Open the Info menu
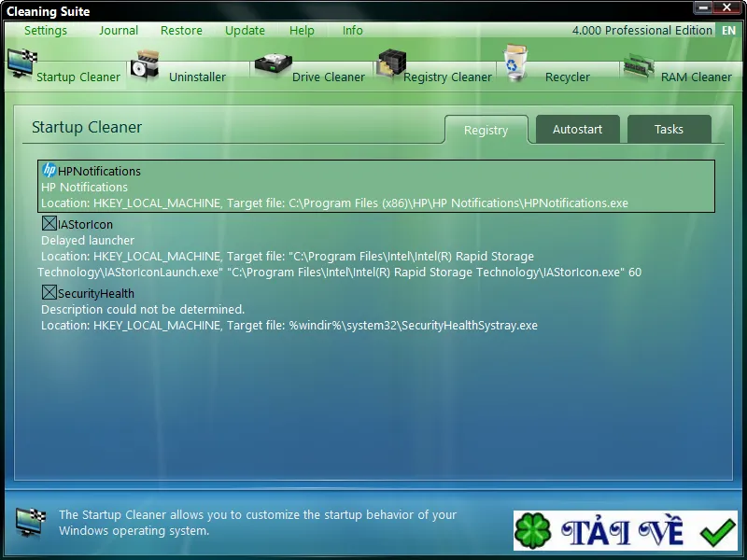The width and height of the screenshot is (747, 560). click(353, 31)
